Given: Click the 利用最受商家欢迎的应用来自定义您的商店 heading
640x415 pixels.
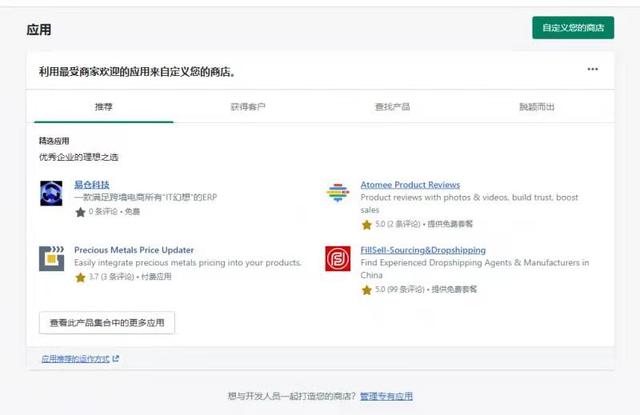Looking at the screenshot, I should tap(137, 72).
